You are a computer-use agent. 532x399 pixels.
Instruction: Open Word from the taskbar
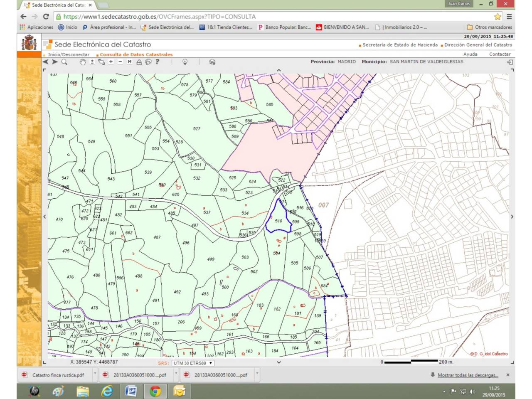(x=131, y=391)
